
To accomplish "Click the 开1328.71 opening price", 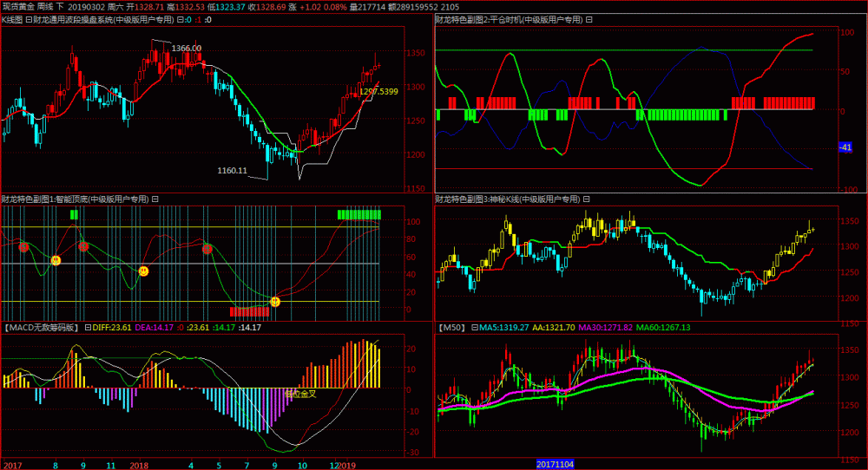I will [145, 7].
